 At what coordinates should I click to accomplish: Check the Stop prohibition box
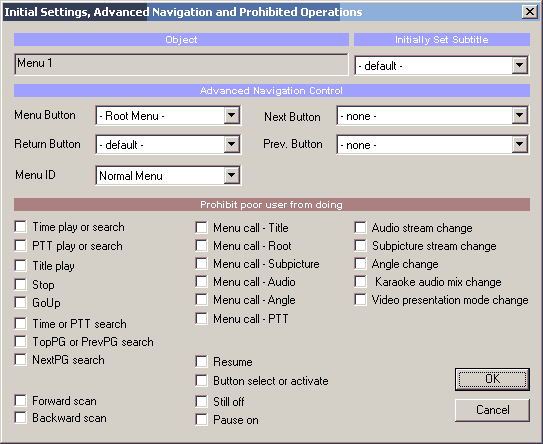coord(20,284)
